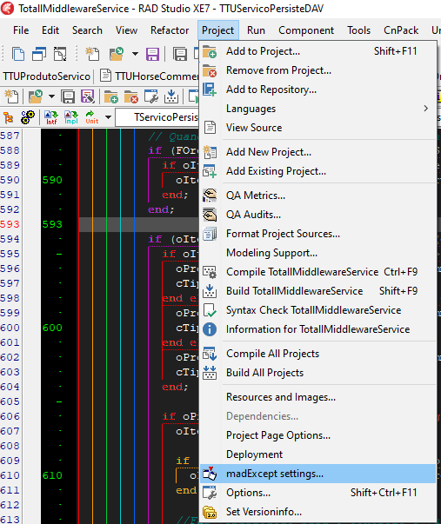This screenshot has height=524, width=441.
Task: Click Add to Repository menu entry
Action: (x=318, y=89)
